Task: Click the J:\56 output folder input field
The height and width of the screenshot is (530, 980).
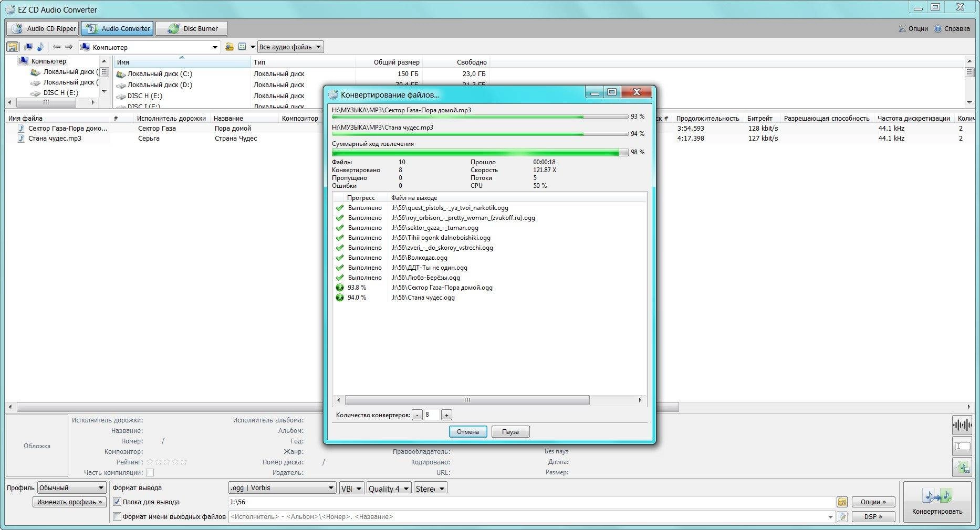Action: [531, 502]
